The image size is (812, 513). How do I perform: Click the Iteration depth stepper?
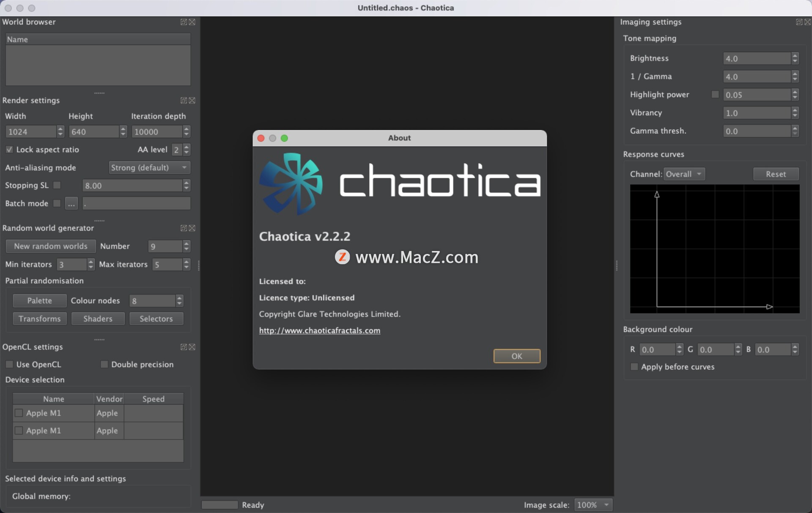tap(187, 131)
